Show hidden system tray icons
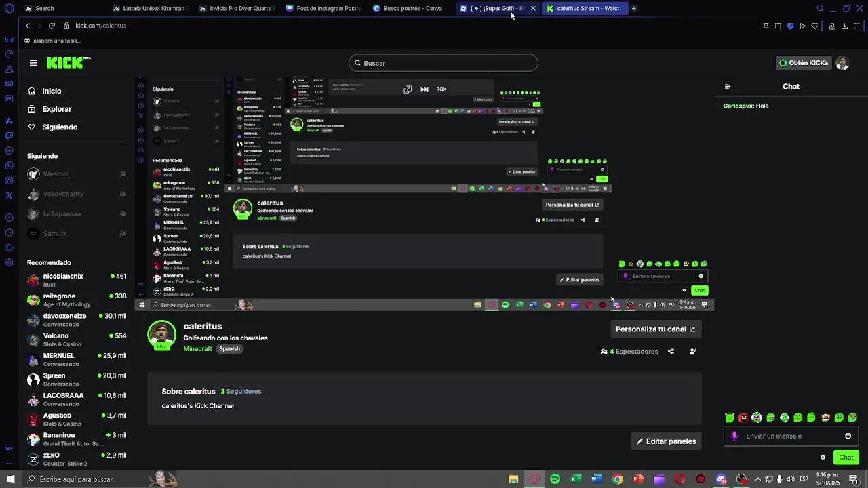Viewport: 868px width, 488px height. pyautogui.click(x=758, y=479)
